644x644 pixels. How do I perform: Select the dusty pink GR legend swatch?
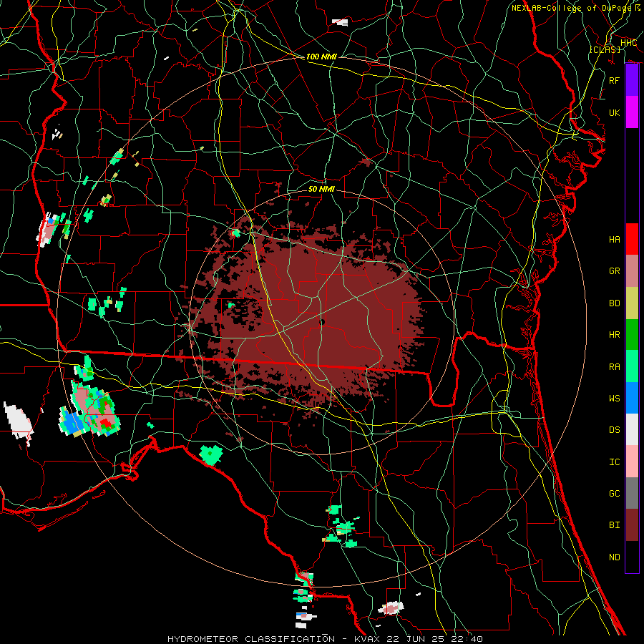632,270
